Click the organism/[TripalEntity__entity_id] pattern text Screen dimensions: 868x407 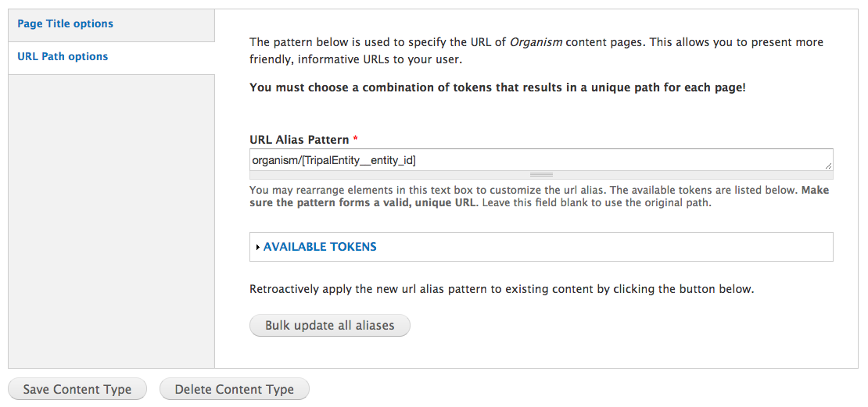(334, 160)
